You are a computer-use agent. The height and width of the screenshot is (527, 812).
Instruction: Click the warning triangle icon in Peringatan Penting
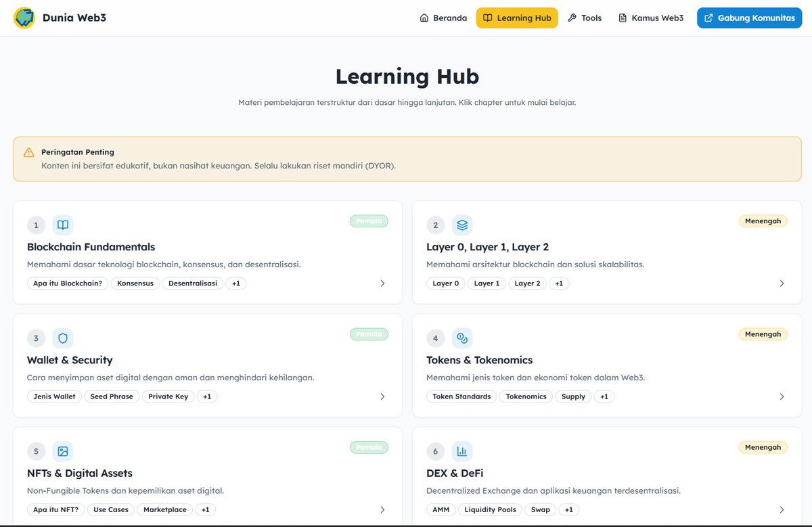[x=28, y=152]
